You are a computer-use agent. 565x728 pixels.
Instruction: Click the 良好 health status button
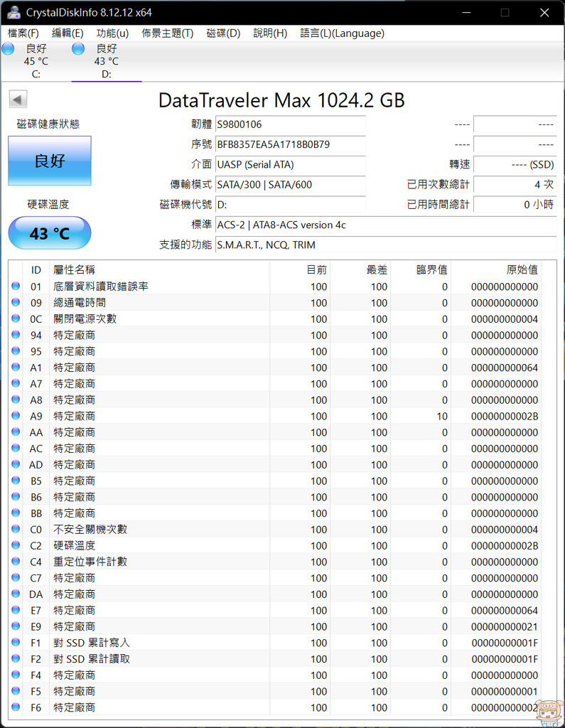[x=50, y=161]
